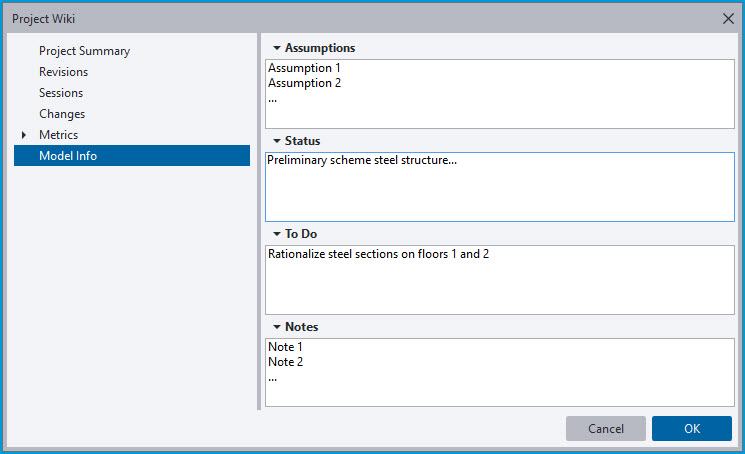
Task: Click inside the Notes text area
Action: (500, 373)
